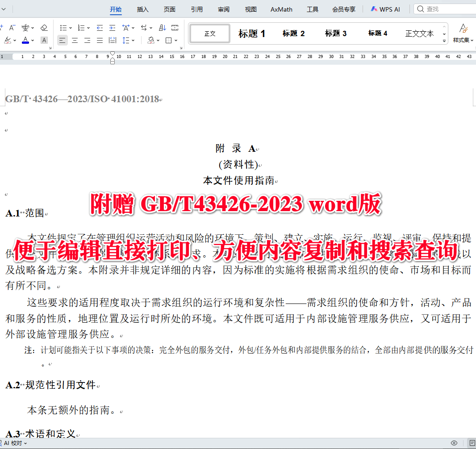476x449 pixels.
Task: Click the sort paragraphs icon
Action: click(162, 28)
